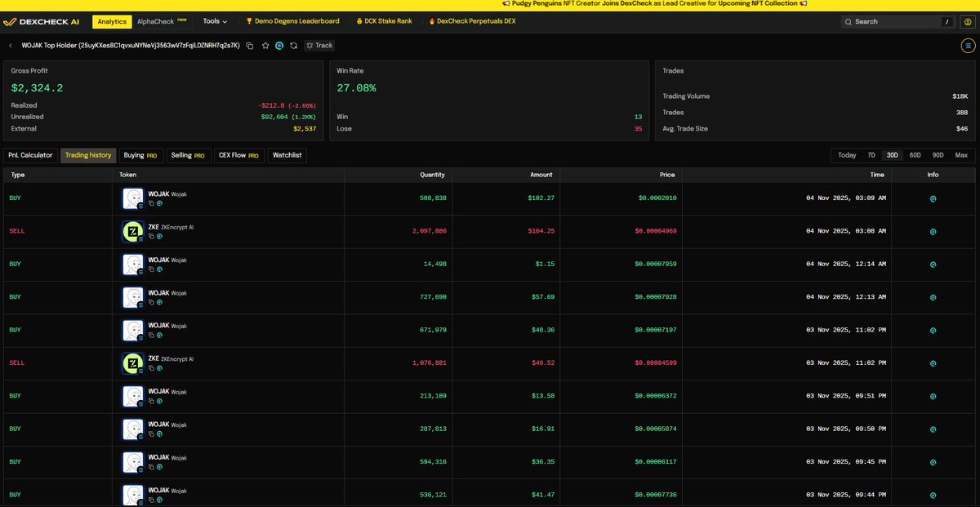The width and height of the screenshot is (980, 507).
Task: Switch the range to Today
Action: tap(847, 154)
